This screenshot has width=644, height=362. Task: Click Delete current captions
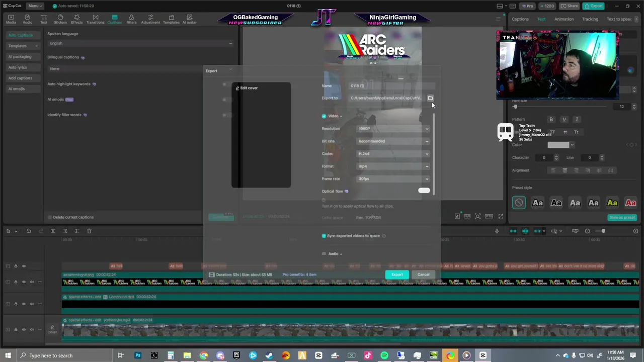pyautogui.click(x=71, y=217)
